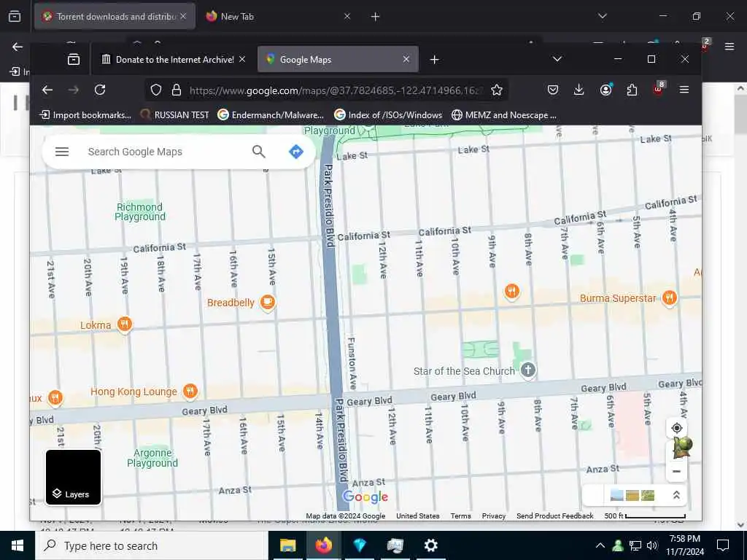Click the Argonne Playground label
747x560 pixels.
pyautogui.click(x=152, y=458)
